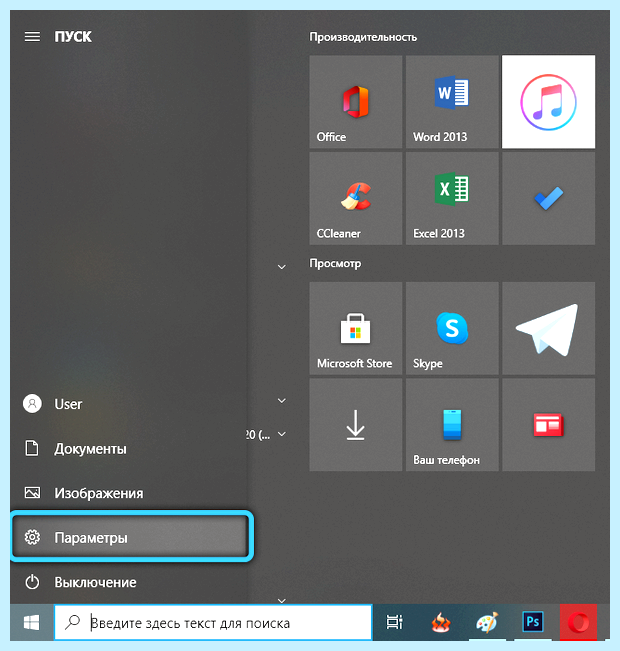Screen dimensions: 620x651
Task: Open the Office tile
Action: pos(355,102)
